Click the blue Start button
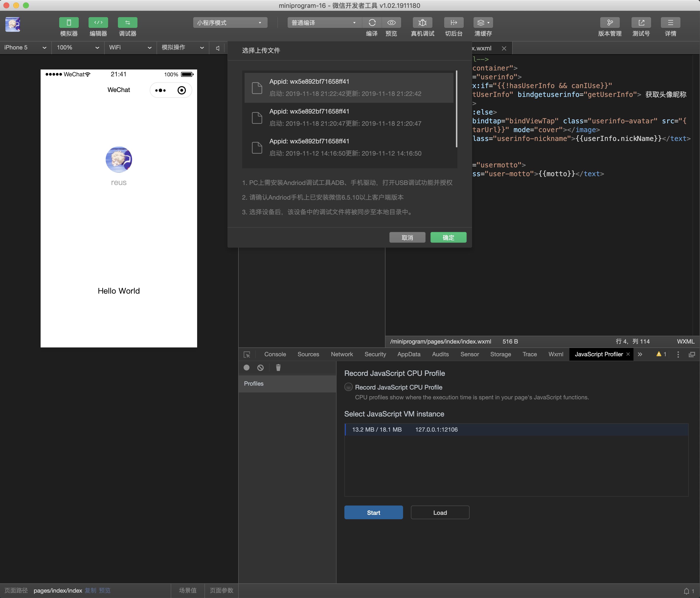This screenshot has width=700, height=598. pos(373,512)
